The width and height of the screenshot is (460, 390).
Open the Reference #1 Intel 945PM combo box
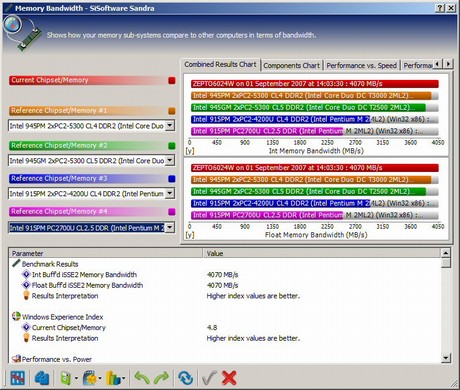(x=91, y=126)
